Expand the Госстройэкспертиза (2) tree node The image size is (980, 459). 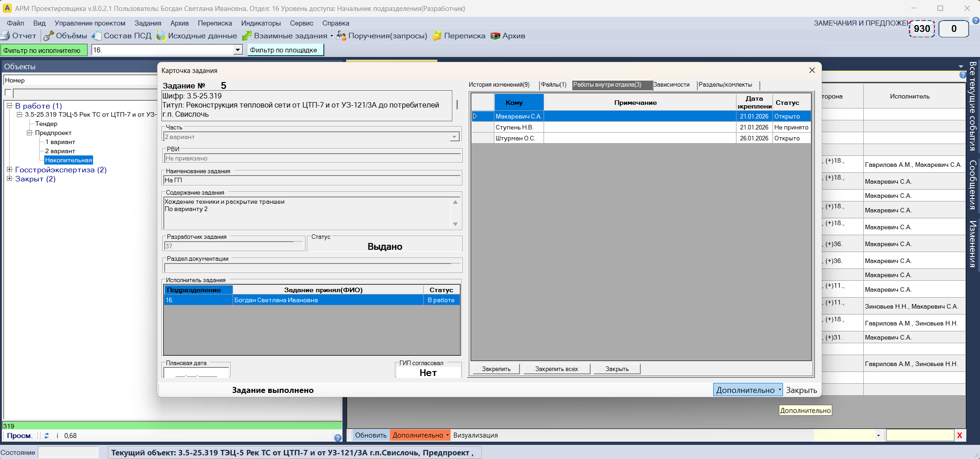tap(9, 170)
